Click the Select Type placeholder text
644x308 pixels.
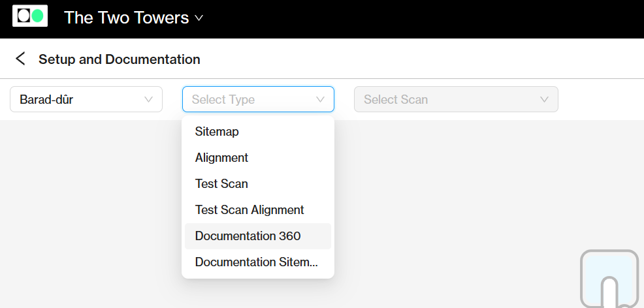point(223,99)
